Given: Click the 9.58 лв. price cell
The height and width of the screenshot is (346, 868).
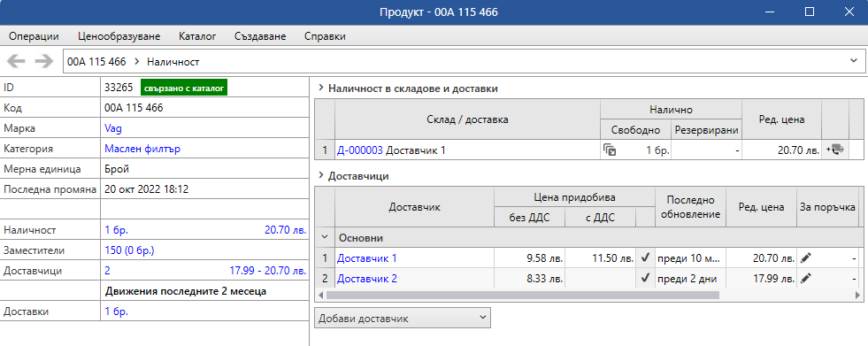Looking at the screenshot, I should [x=529, y=258].
